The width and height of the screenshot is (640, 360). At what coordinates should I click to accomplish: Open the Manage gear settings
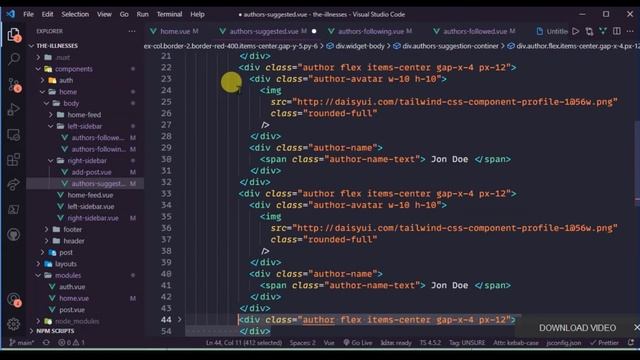13,324
